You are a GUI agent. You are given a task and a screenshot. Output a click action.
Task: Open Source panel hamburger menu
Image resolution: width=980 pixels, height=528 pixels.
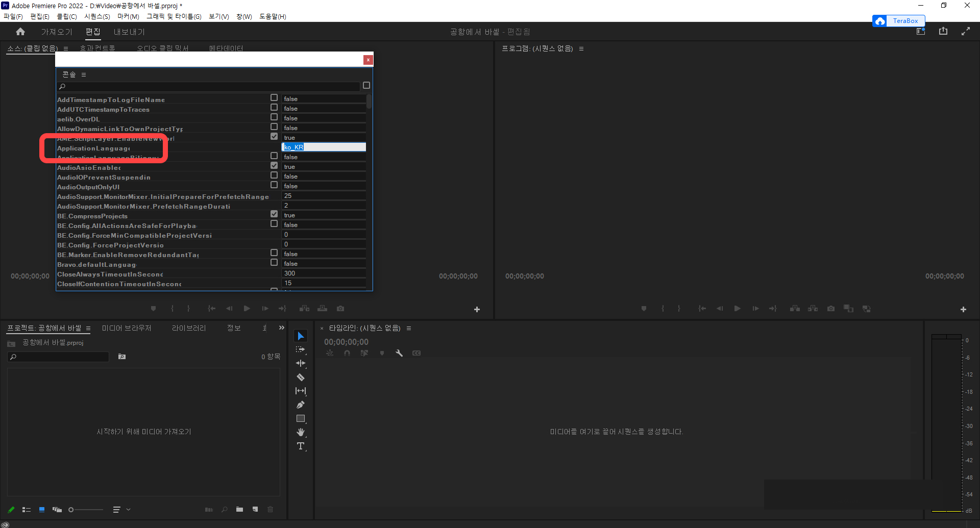(66, 48)
